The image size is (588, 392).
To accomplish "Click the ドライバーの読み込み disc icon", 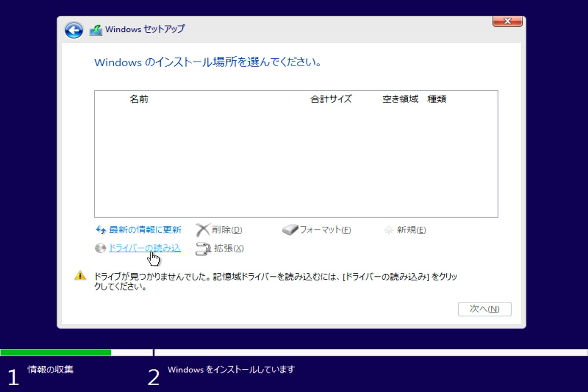I will pyautogui.click(x=100, y=248).
